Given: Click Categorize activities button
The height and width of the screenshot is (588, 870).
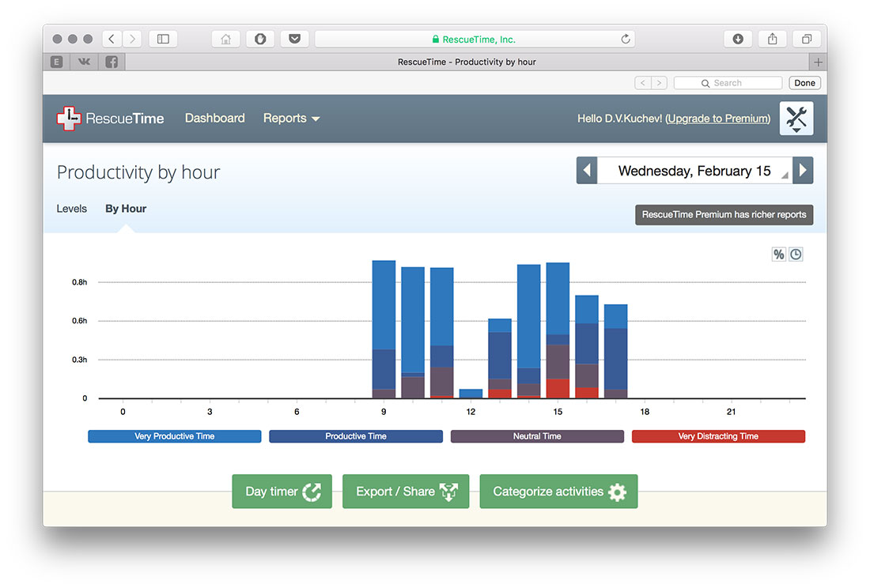Looking at the screenshot, I should pyautogui.click(x=558, y=492).
